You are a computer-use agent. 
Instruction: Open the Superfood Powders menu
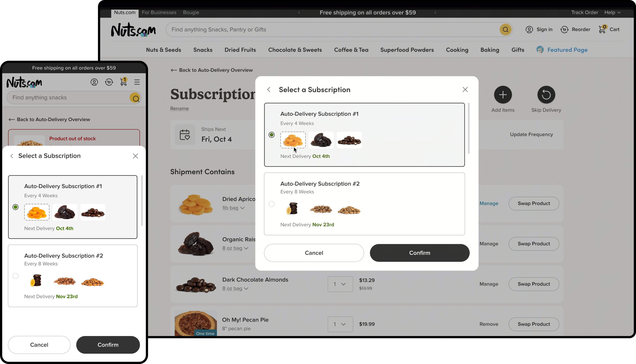pos(407,50)
